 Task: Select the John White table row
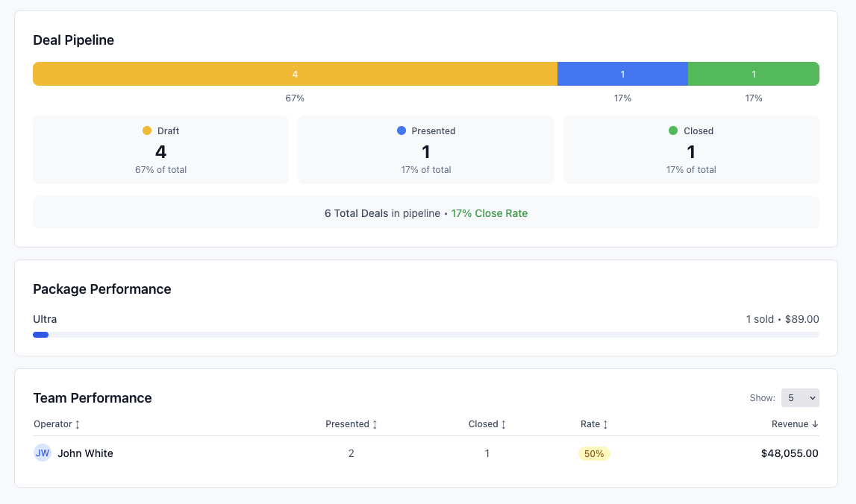pos(425,453)
